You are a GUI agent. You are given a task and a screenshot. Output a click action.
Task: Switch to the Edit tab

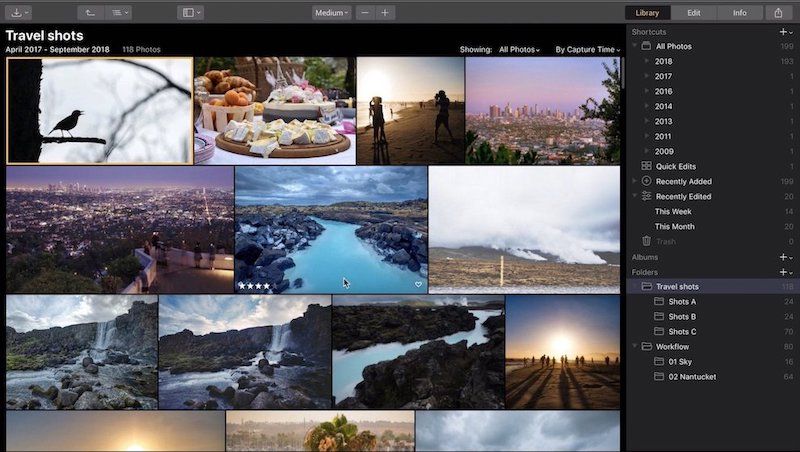point(693,13)
